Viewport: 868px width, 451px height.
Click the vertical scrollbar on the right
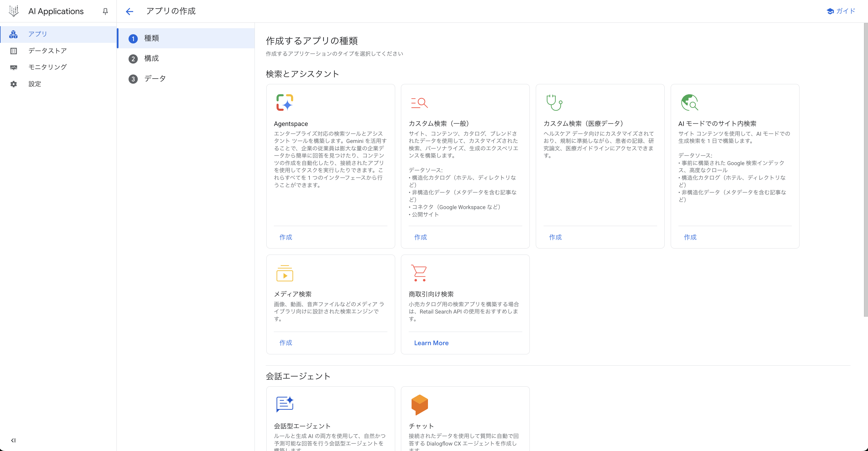865,169
